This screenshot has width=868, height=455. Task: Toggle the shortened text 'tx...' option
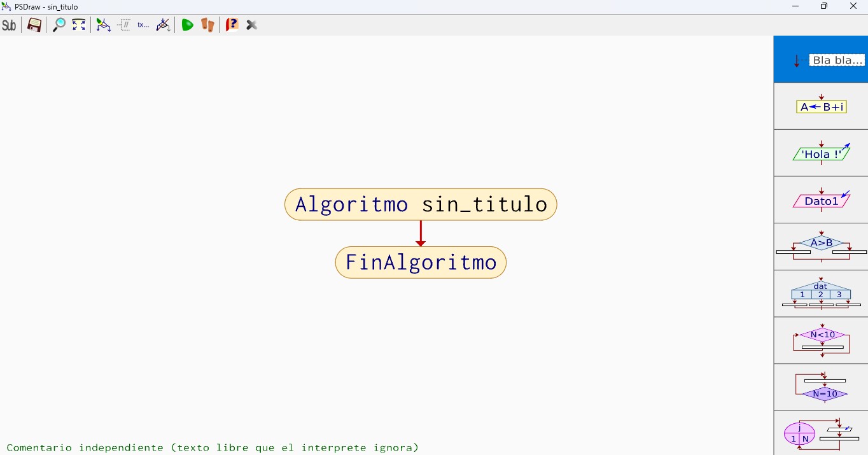[x=143, y=25]
